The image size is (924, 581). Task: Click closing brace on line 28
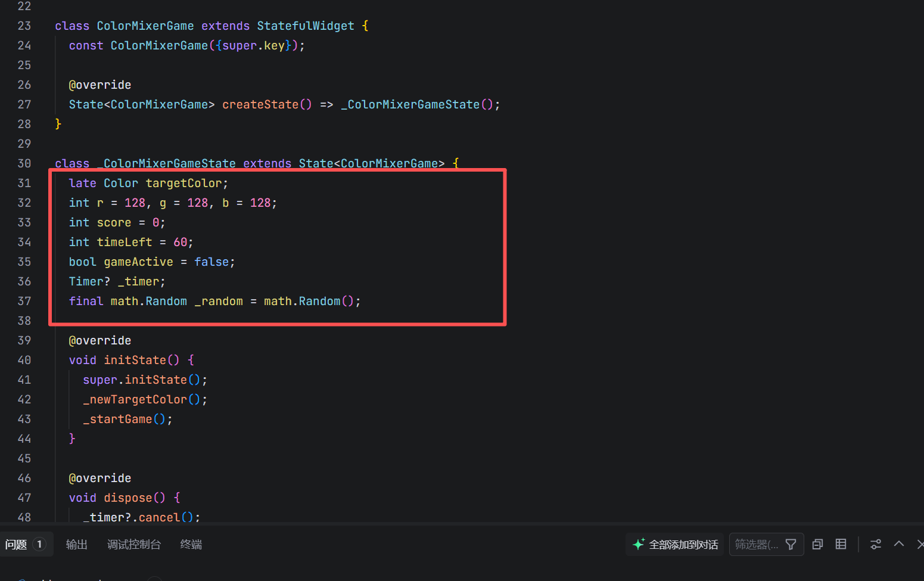[58, 124]
